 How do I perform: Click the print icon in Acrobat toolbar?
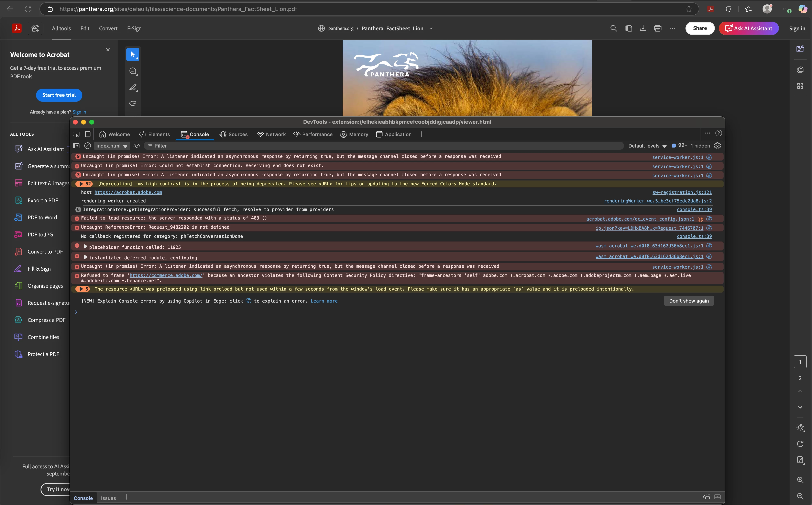point(658,28)
